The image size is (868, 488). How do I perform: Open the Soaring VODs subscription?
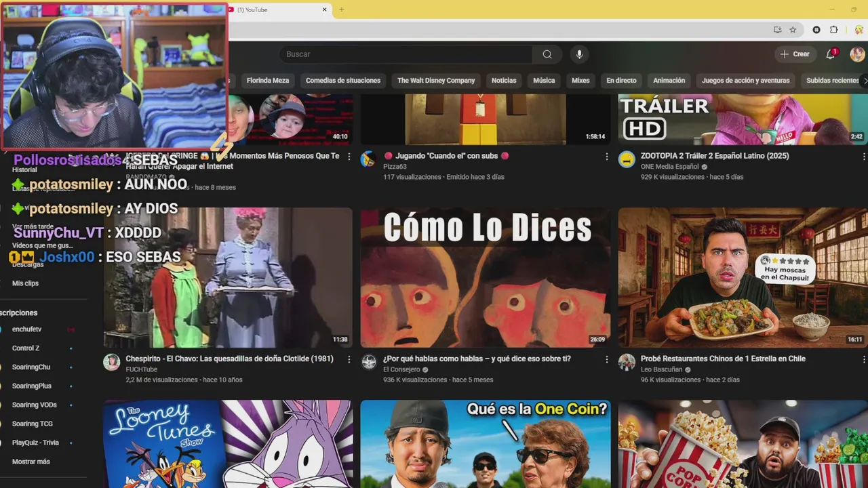[x=35, y=405]
